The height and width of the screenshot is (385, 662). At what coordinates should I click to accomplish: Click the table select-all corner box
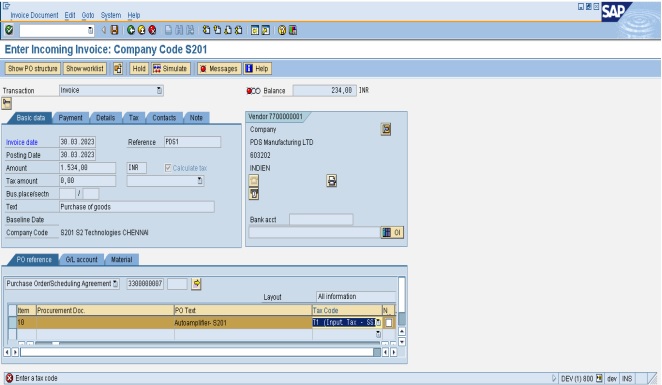12,310
